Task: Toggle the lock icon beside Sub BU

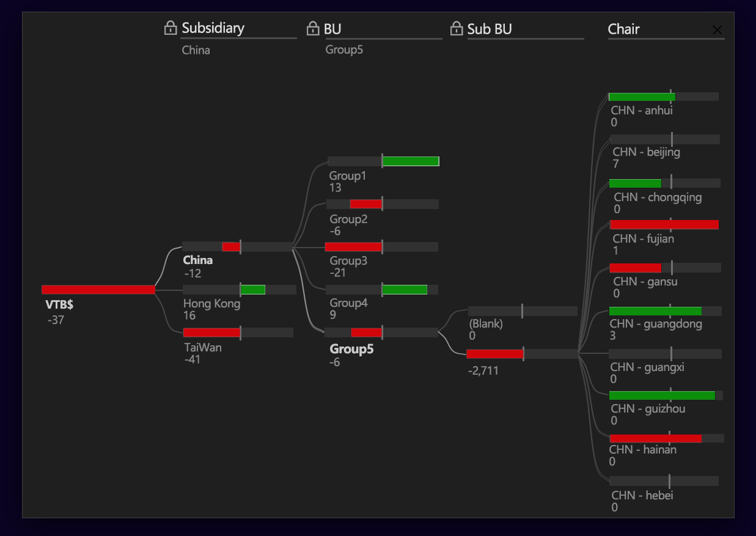Action: [x=456, y=28]
